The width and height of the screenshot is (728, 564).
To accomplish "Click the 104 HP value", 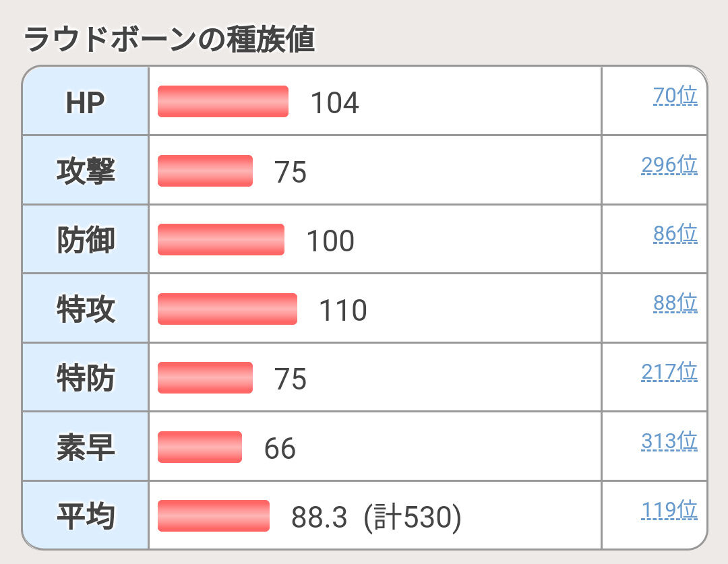I will (x=335, y=102).
